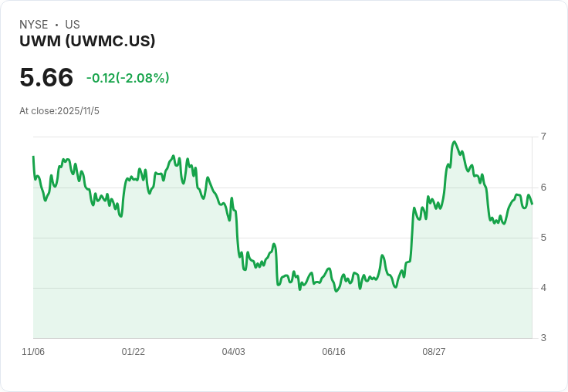Viewport: 568px width, 392px height.
Task: Click the NYSE exchange label
Action: click(34, 25)
